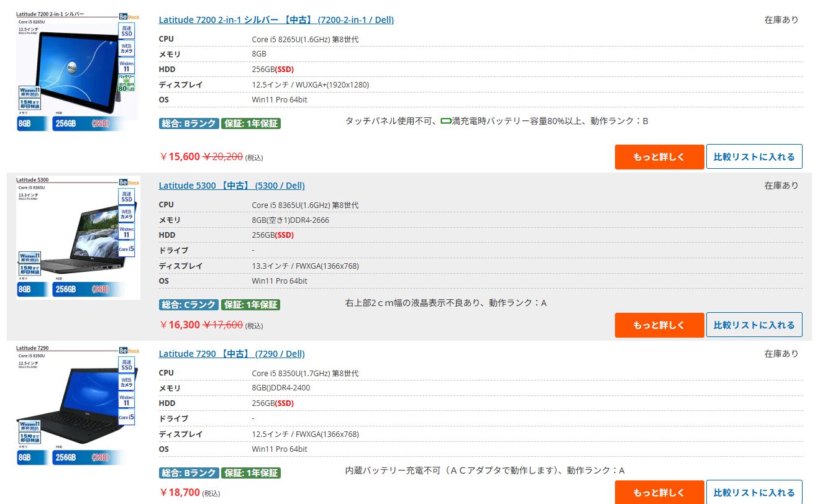Image resolution: width=820 pixels, height=504 pixels.
Task: Click the CPU value Core i5 8350U(1.7GHz) 第8世代
Action: tap(305, 373)
